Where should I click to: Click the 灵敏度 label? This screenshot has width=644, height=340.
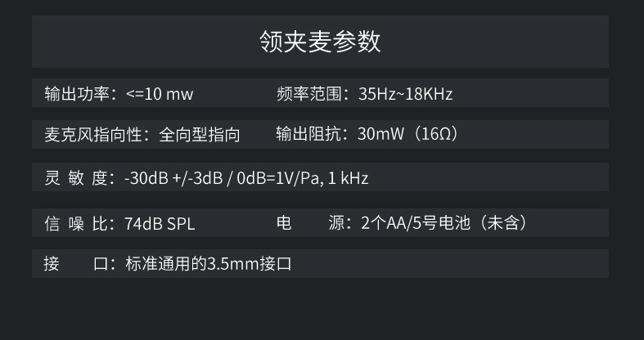click(76, 178)
